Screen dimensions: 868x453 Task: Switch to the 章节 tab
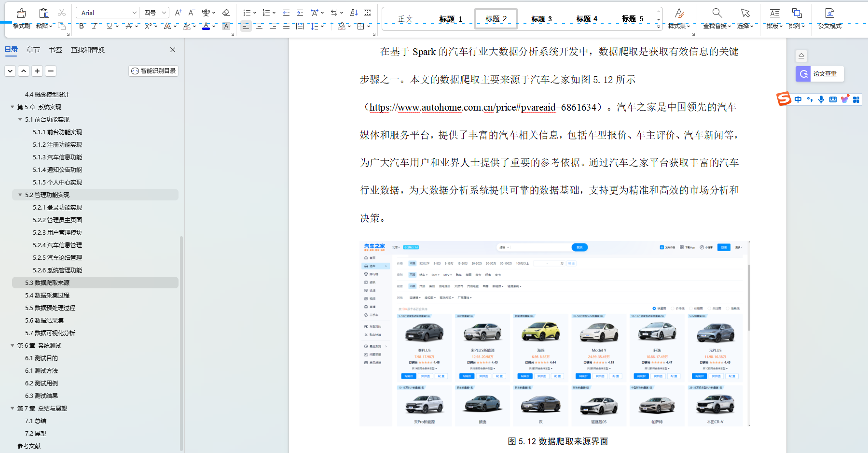[x=33, y=50]
